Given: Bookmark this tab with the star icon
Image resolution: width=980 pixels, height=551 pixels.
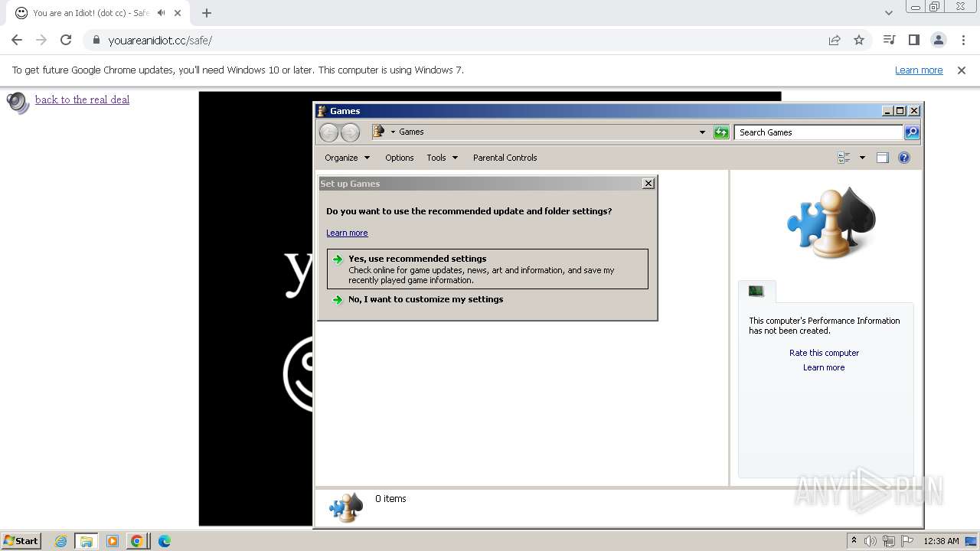Looking at the screenshot, I should (x=859, y=40).
